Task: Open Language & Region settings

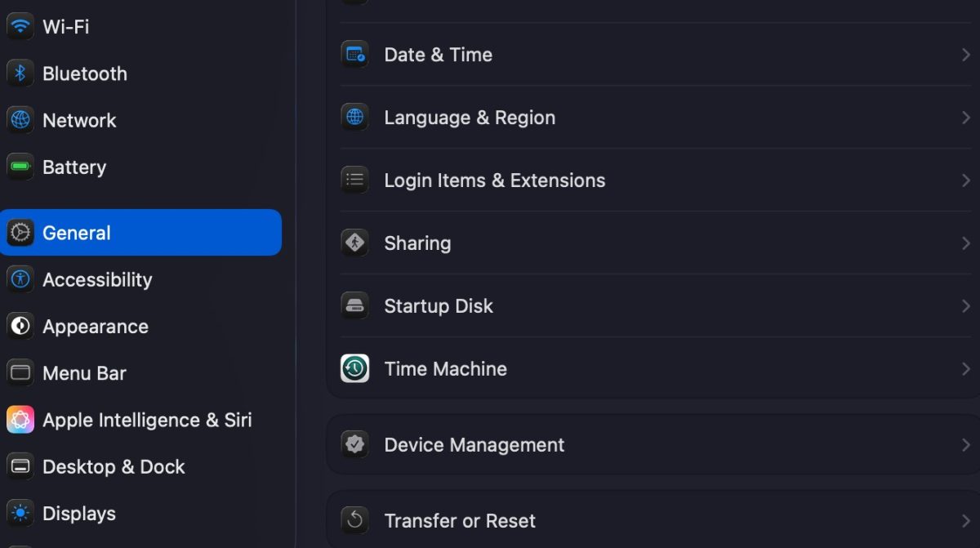Action: 470,117
